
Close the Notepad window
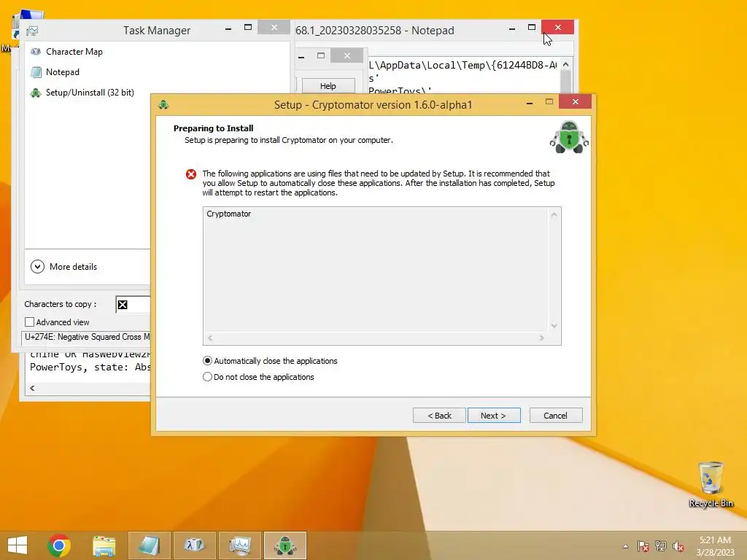pos(558,28)
